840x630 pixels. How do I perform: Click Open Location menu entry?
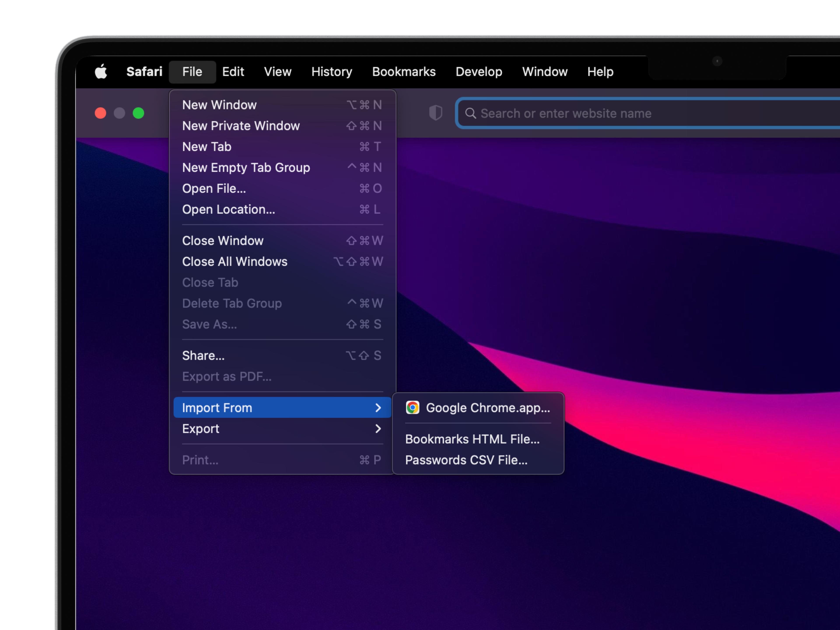tap(228, 209)
